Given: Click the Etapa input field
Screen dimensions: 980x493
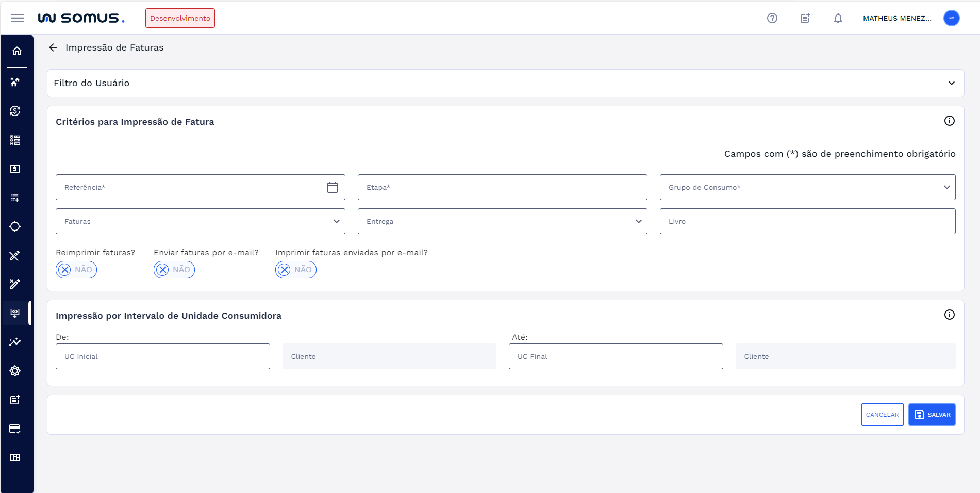Looking at the screenshot, I should point(502,187).
